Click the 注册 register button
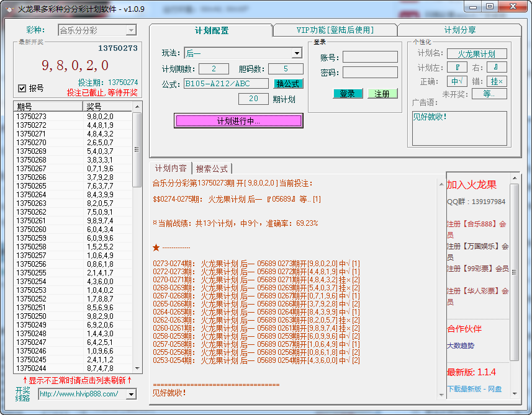 click(382, 94)
